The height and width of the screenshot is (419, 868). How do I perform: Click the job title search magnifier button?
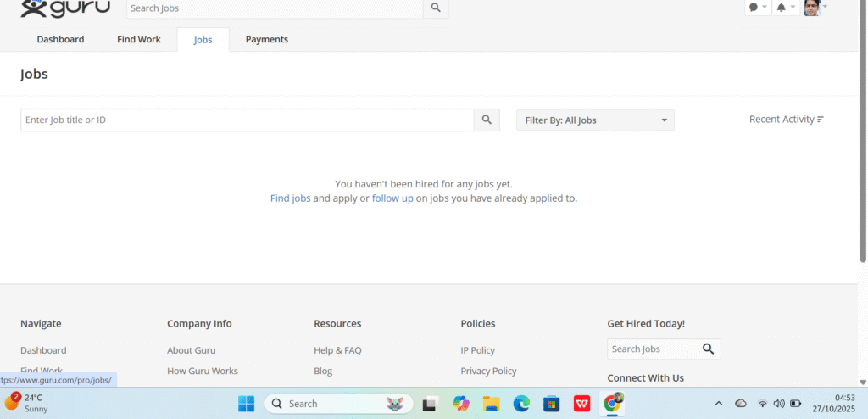[487, 120]
